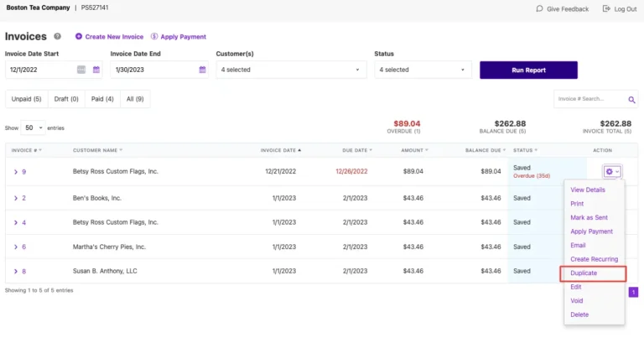Screen dimensions: 644x343
Task: Open invoice number 6 link
Action: (x=23, y=247)
